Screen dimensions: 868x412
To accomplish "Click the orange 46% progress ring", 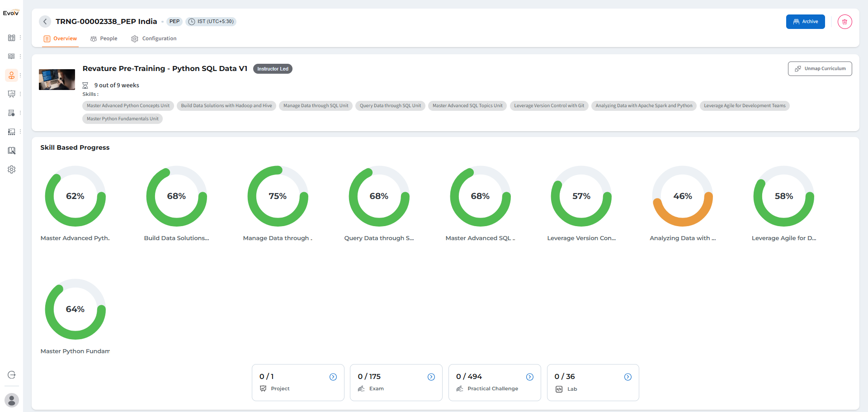I will 683,196.
